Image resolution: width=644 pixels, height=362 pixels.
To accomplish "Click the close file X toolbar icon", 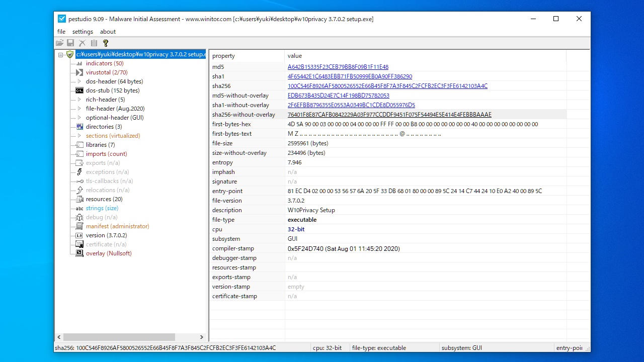I will (x=82, y=43).
